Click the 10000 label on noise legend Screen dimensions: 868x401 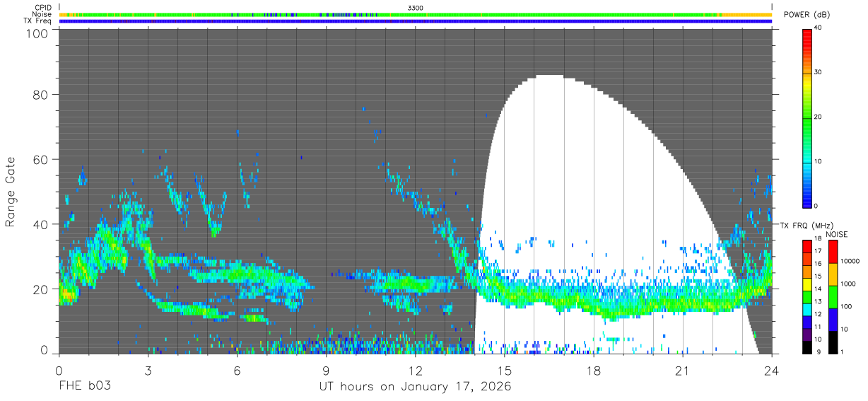[x=850, y=261]
